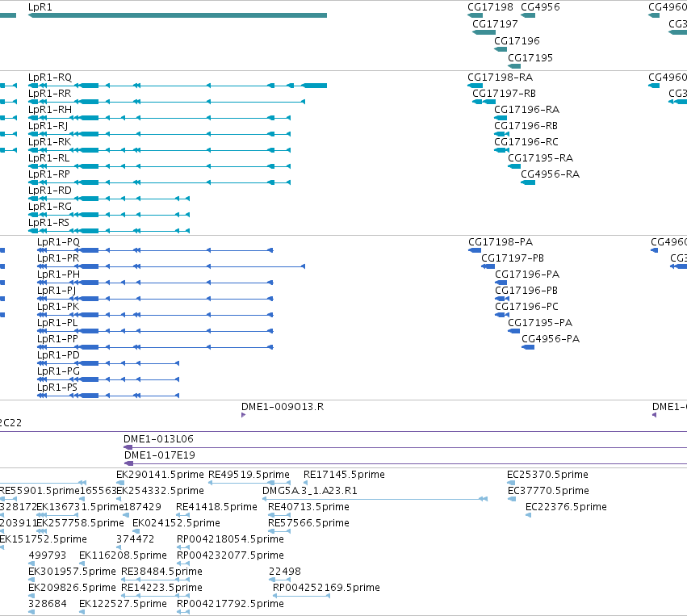
Task: Click the DME1-009013.R label
Action: [x=283, y=407]
